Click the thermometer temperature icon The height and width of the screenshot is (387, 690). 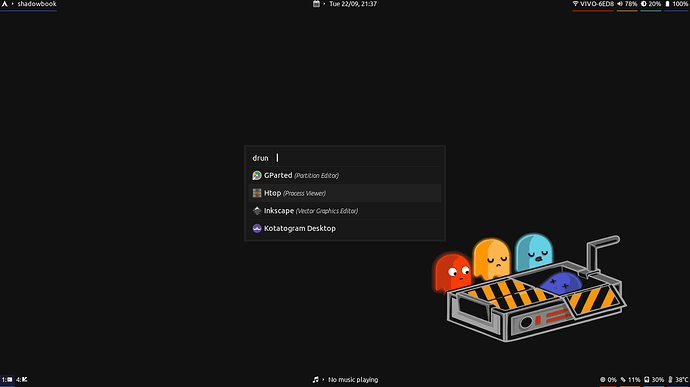point(670,379)
